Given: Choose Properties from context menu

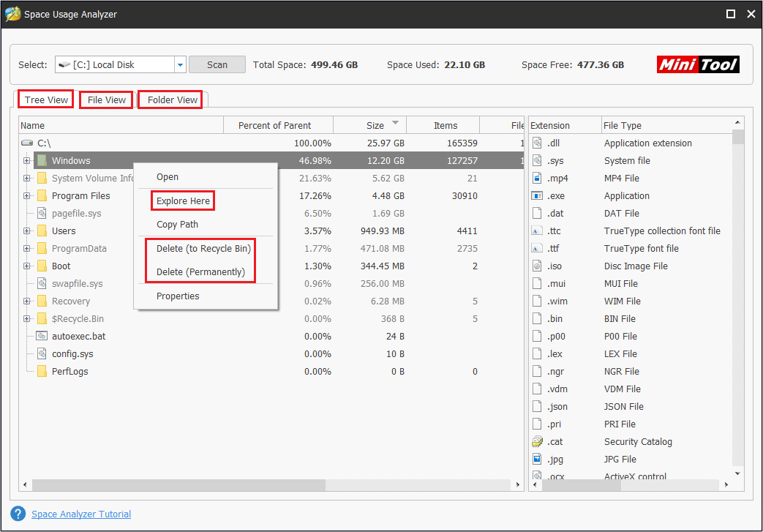Looking at the screenshot, I should (x=178, y=296).
